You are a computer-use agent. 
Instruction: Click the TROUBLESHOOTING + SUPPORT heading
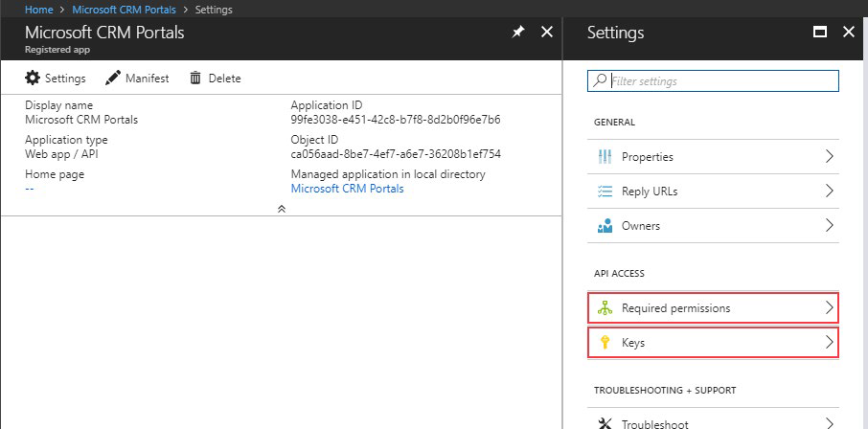click(665, 391)
